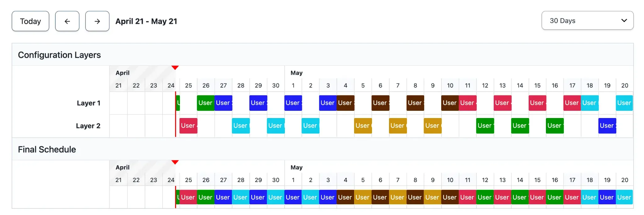Select Layer 1 blue shift on April 27

click(x=223, y=103)
